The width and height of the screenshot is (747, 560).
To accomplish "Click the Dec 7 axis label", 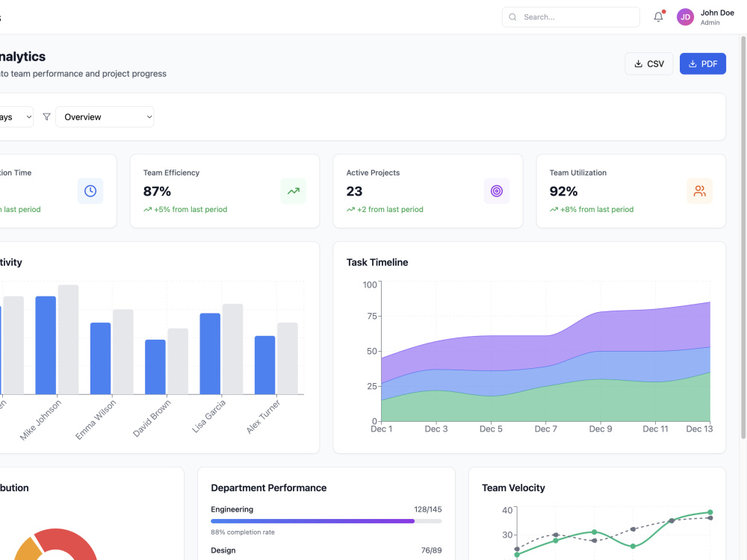I will pyautogui.click(x=545, y=429).
